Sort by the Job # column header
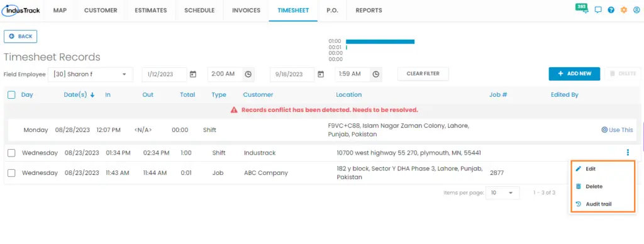Image resolution: width=644 pixels, height=244 pixels. click(498, 95)
